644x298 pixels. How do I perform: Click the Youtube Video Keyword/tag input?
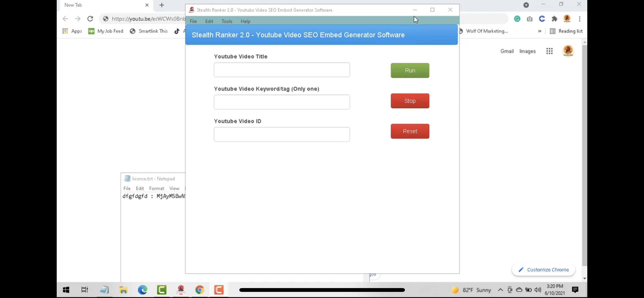tap(282, 102)
